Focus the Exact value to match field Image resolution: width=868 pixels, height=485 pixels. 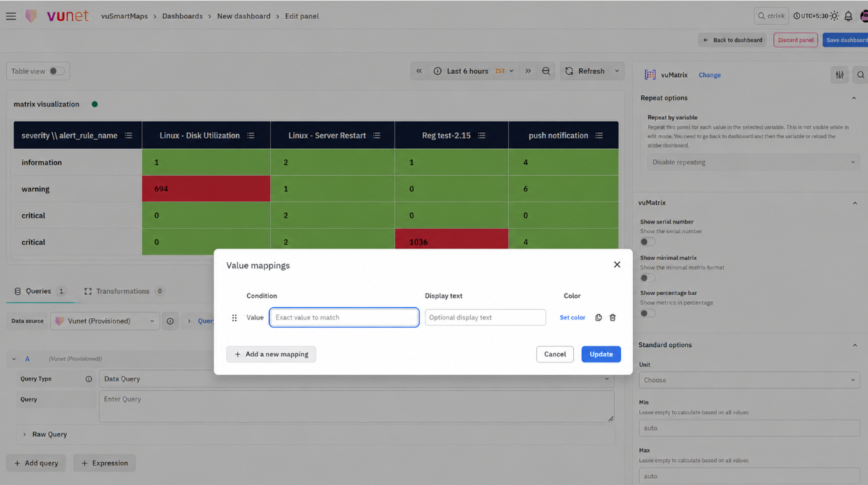coord(344,317)
